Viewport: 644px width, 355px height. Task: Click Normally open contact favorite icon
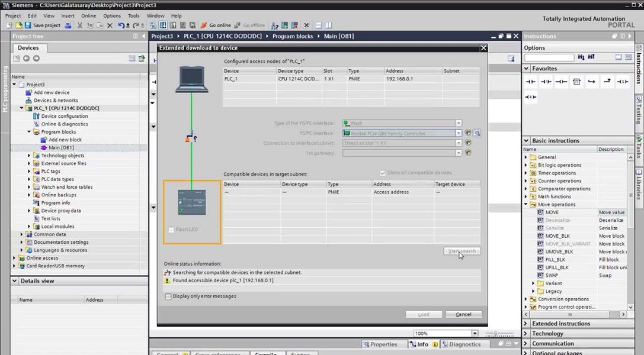[x=531, y=82]
